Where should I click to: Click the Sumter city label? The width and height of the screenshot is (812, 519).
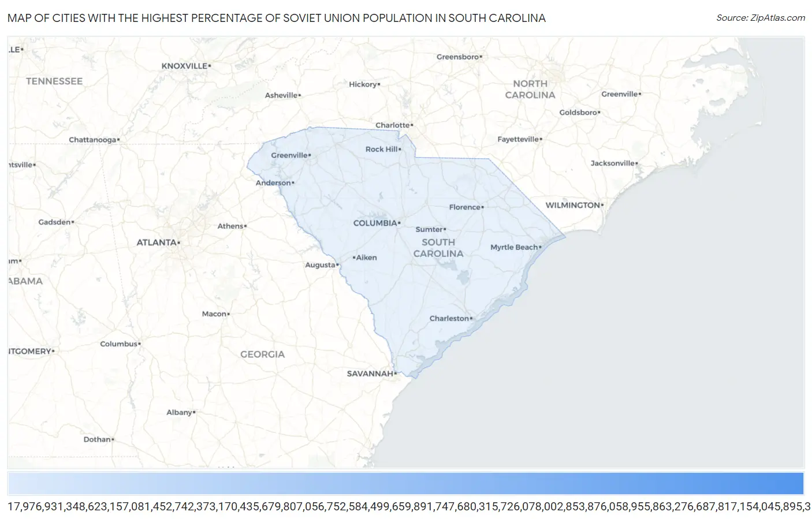tap(429, 229)
